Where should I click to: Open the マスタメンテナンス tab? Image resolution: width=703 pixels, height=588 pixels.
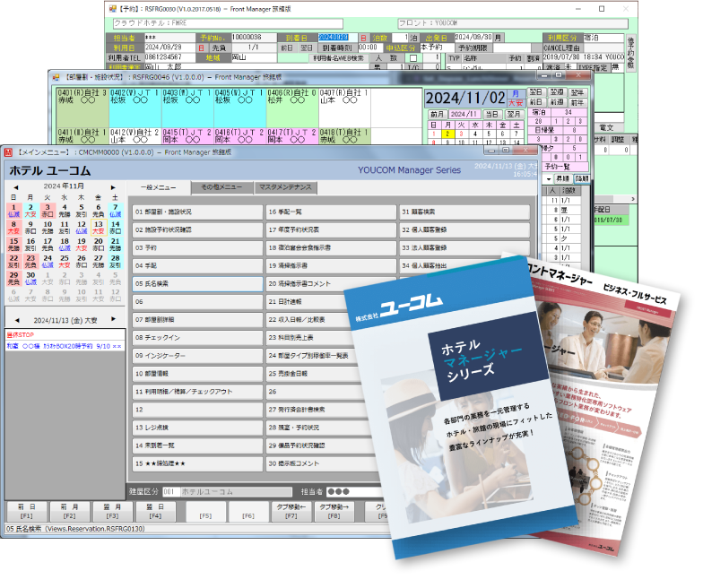[285, 187]
